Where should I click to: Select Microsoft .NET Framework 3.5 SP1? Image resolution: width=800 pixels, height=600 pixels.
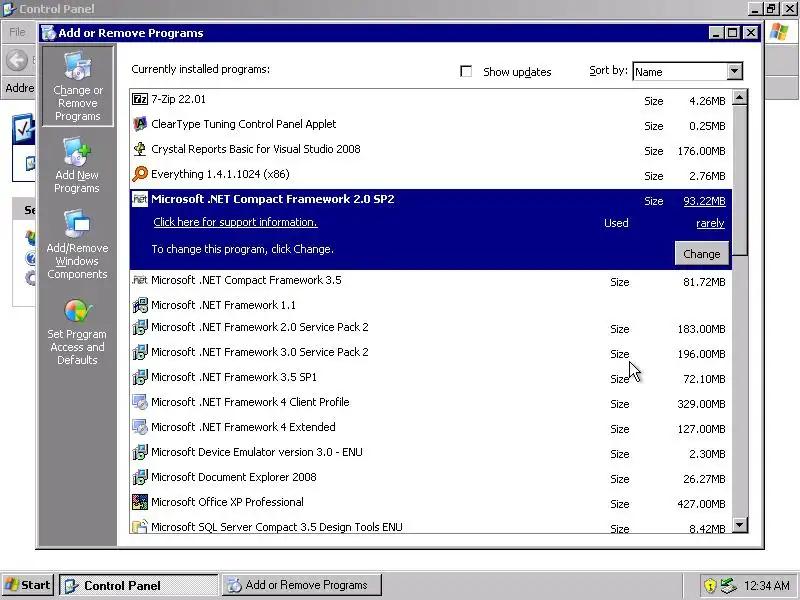click(431, 378)
